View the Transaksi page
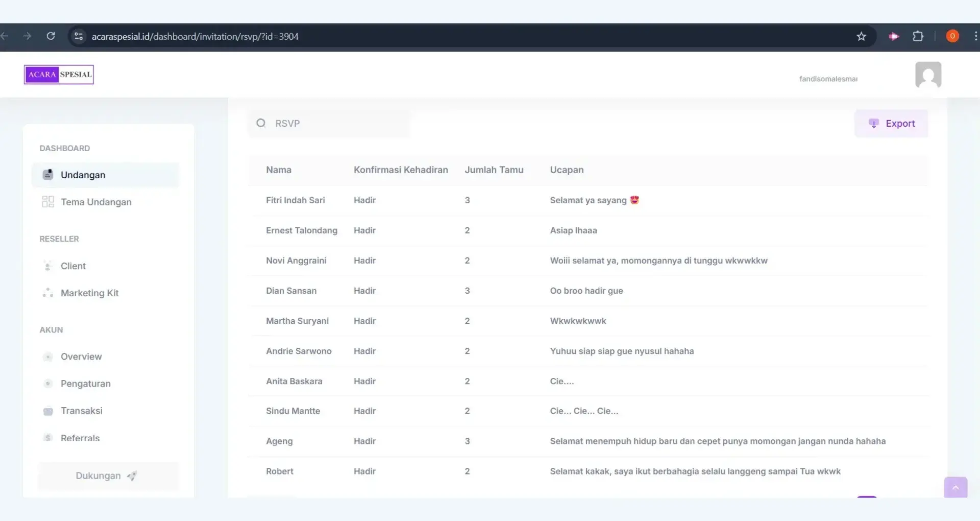This screenshot has width=980, height=521. (81, 411)
